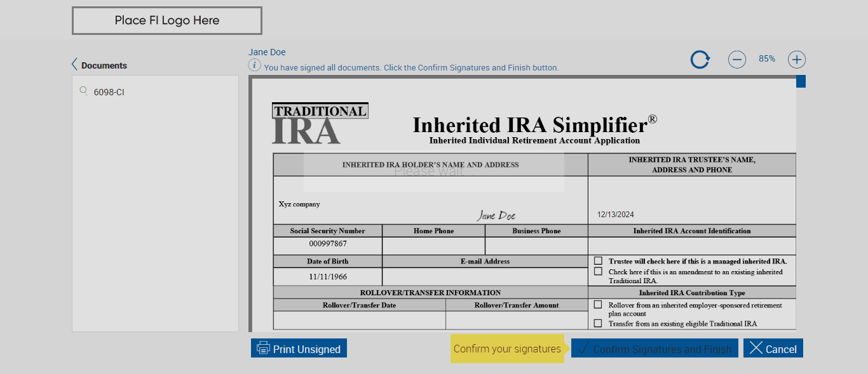Click the Jane Doe name link
The width and height of the screenshot is (868, 374).
[267, 52]
